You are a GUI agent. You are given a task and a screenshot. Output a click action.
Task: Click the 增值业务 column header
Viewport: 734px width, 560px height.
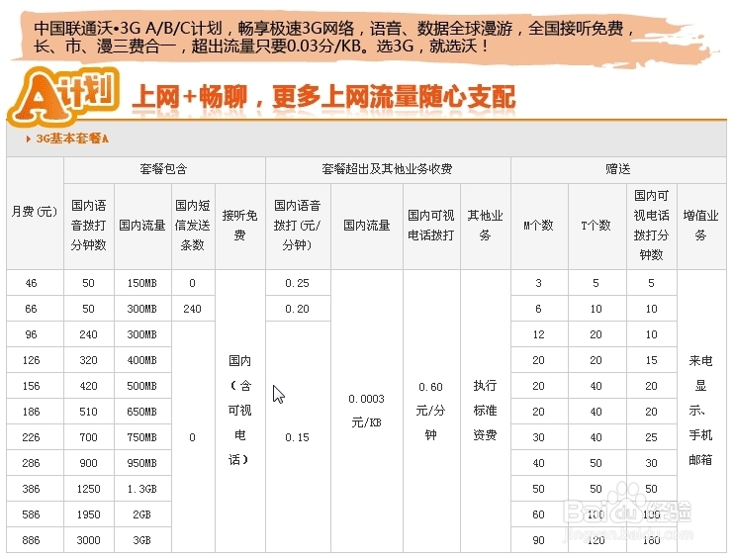coord(701,226)
